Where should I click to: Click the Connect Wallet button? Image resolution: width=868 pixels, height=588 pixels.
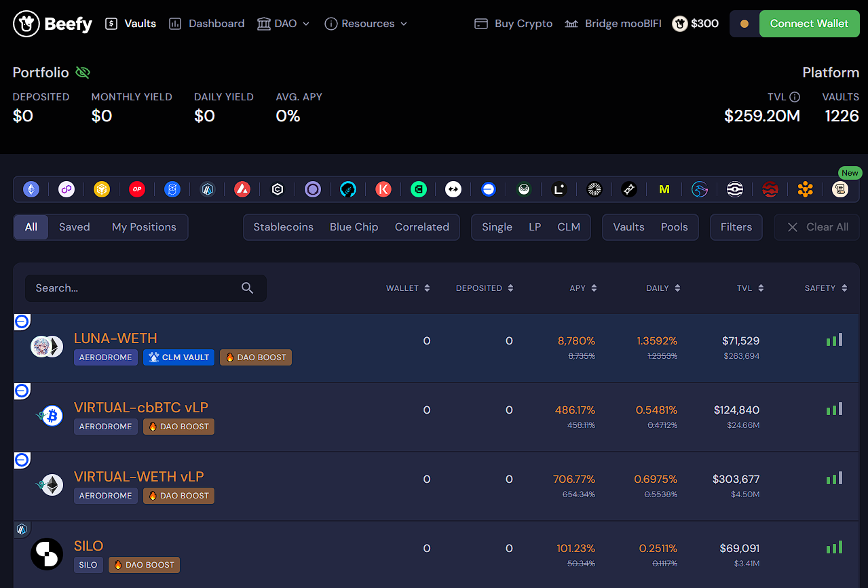809,24
